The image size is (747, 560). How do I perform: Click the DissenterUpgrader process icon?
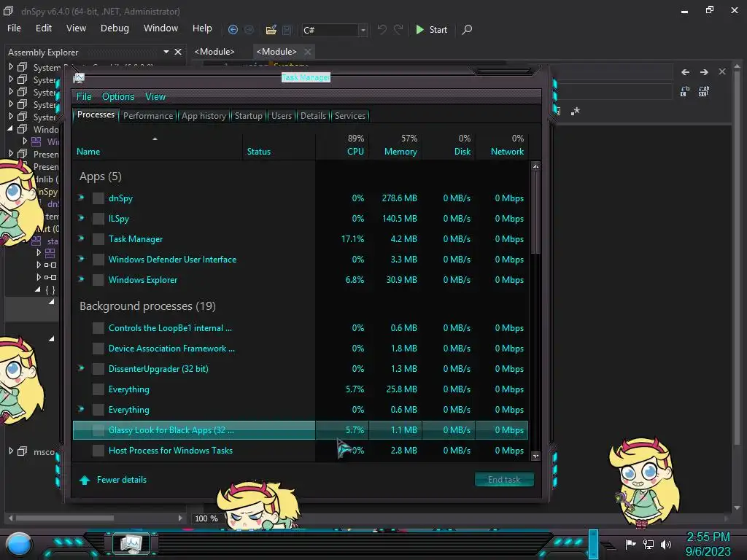[x=98, y=369]
